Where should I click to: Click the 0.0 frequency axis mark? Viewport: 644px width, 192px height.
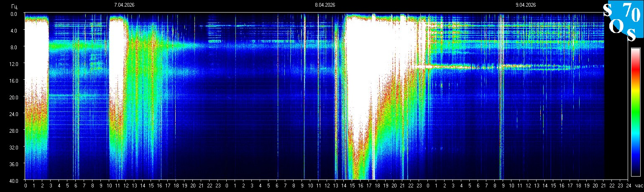tap(14, 14)
